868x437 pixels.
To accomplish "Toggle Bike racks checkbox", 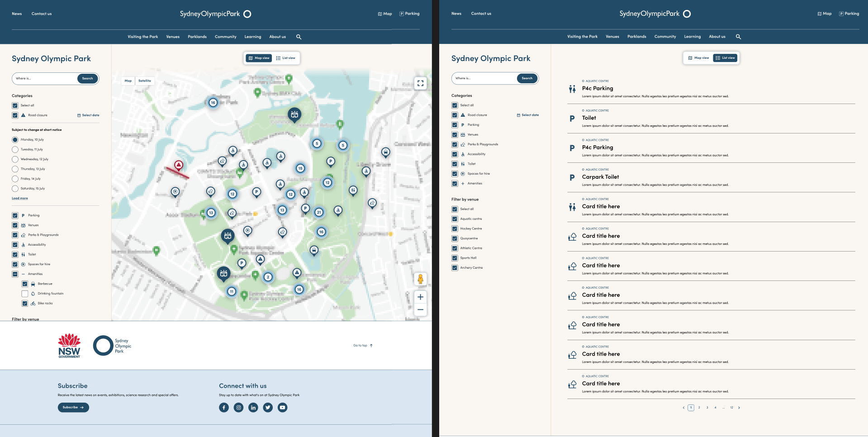I will (25, 304).
